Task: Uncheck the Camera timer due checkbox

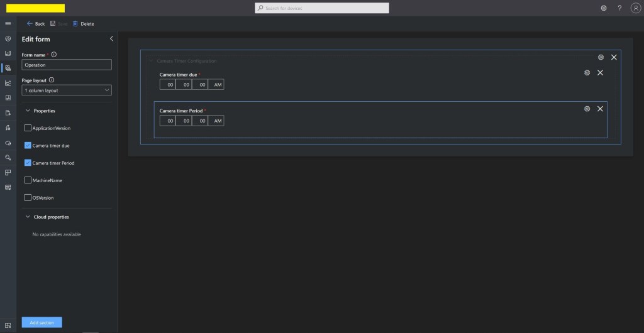Action: (28, 145)
